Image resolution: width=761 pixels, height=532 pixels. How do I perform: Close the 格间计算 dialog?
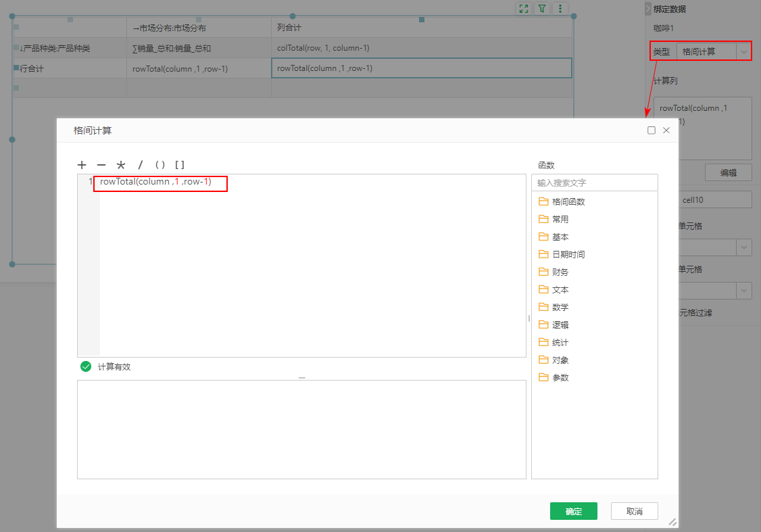coord(666,130)
